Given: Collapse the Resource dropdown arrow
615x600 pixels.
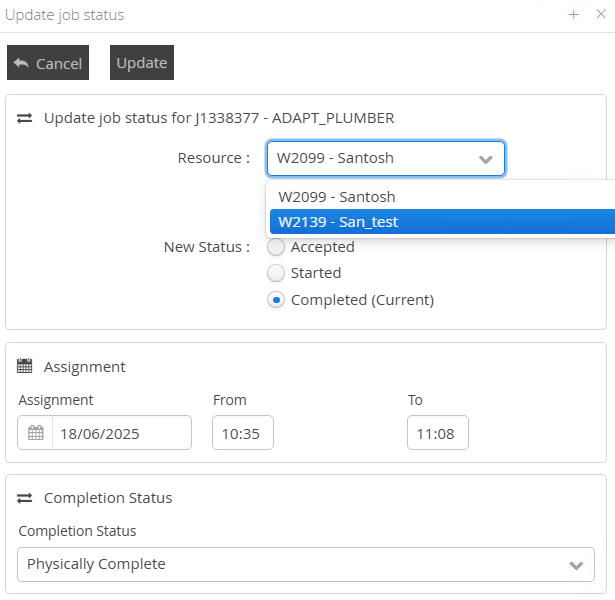Looking at the screenshot, I should point(486,159).
